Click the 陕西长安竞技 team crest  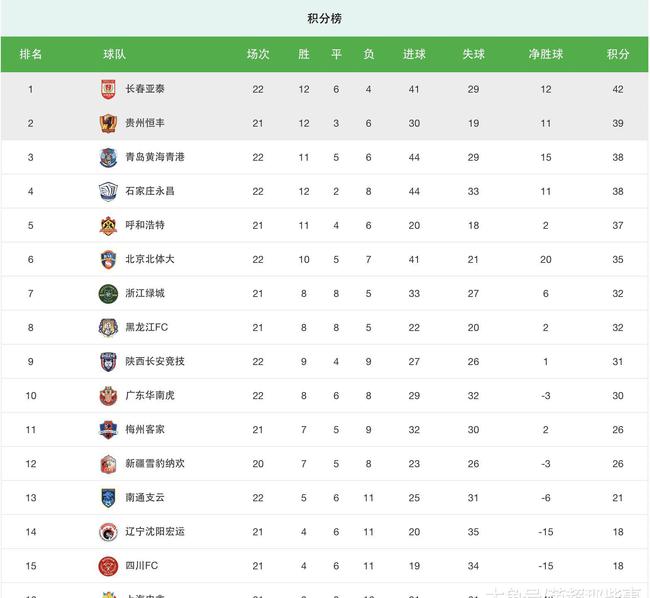click(108, 362)
